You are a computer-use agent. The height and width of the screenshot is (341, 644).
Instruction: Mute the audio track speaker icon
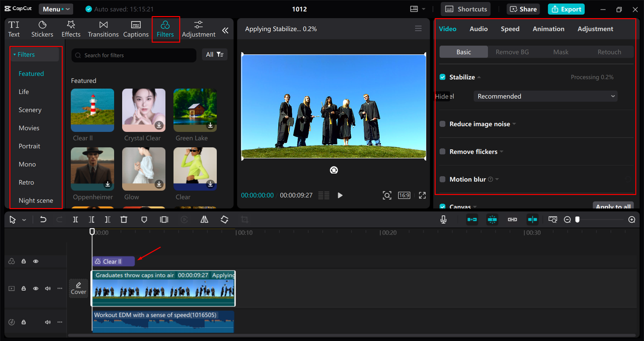click(x=48, y=322)
